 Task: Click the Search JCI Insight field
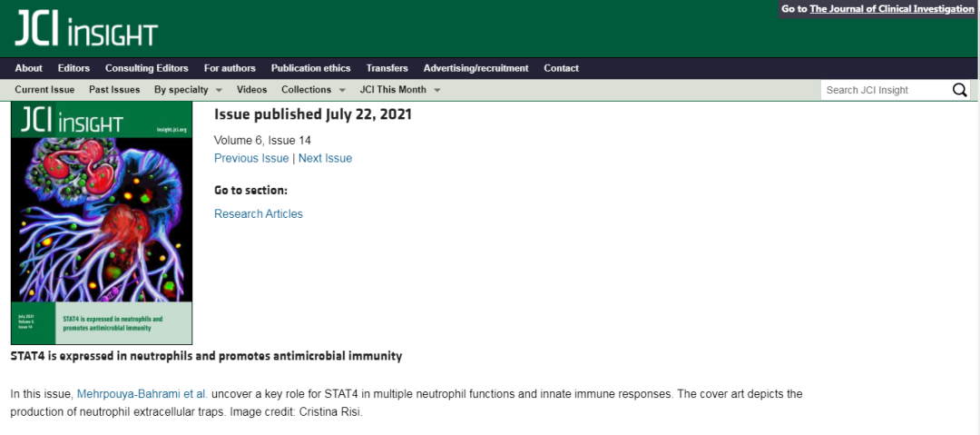click(885, 90)
